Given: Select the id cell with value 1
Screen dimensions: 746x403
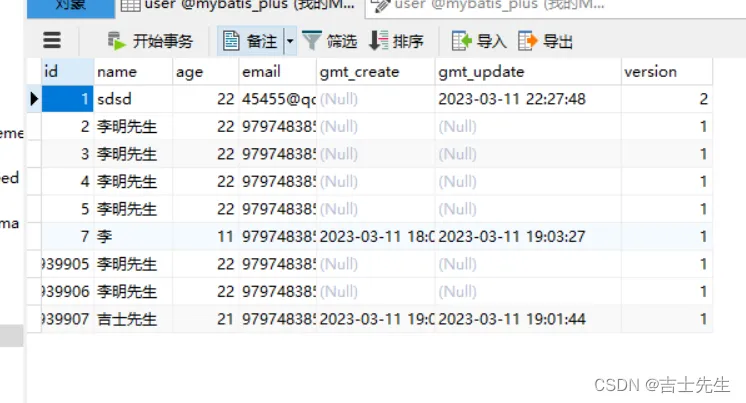Looking at the screenshot, I should [x=68, y=99].
